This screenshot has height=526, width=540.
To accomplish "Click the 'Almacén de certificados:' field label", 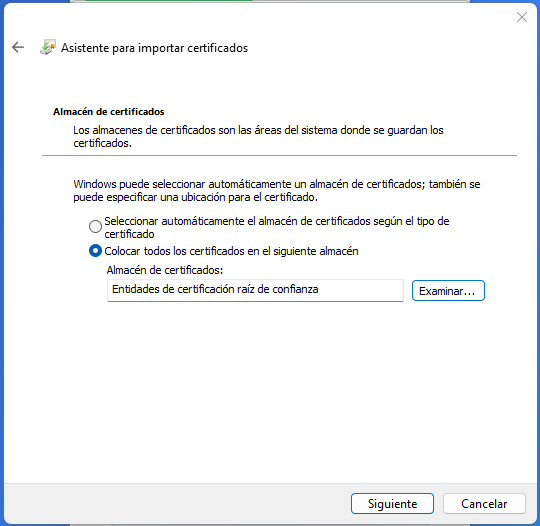I will [x=165, y=270].
